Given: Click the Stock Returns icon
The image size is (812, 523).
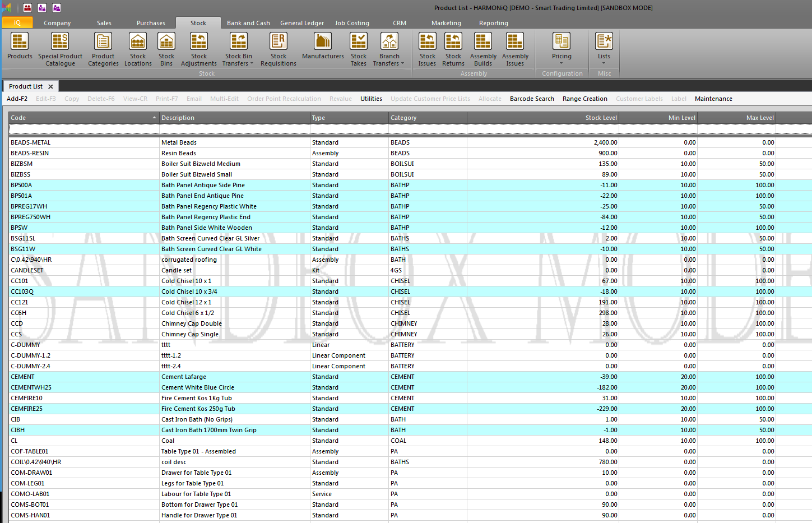Looking at the screenshot, I should click(x=453, y=49).
